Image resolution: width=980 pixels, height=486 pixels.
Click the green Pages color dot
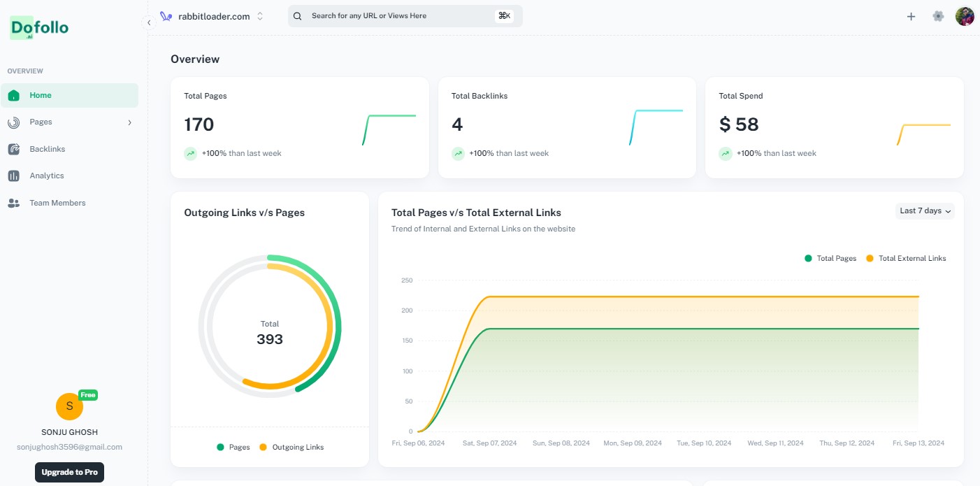pyautogui.click(x=221, y=447)
